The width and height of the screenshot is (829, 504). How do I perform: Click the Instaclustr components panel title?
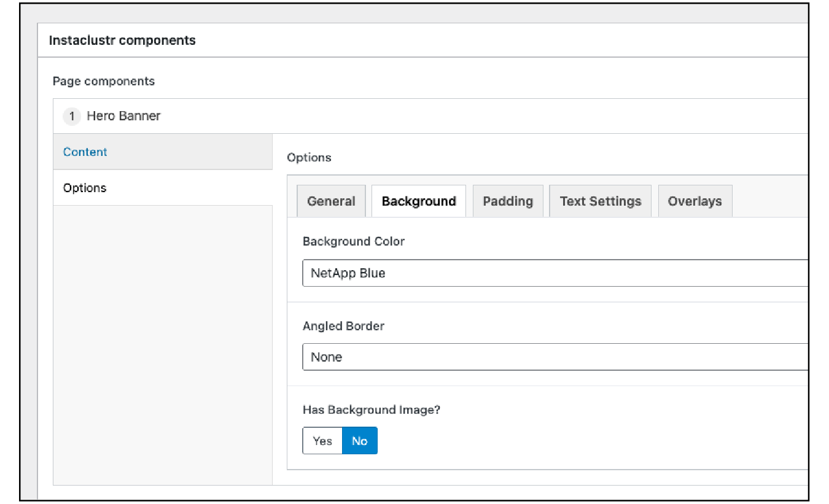(122, 40)
